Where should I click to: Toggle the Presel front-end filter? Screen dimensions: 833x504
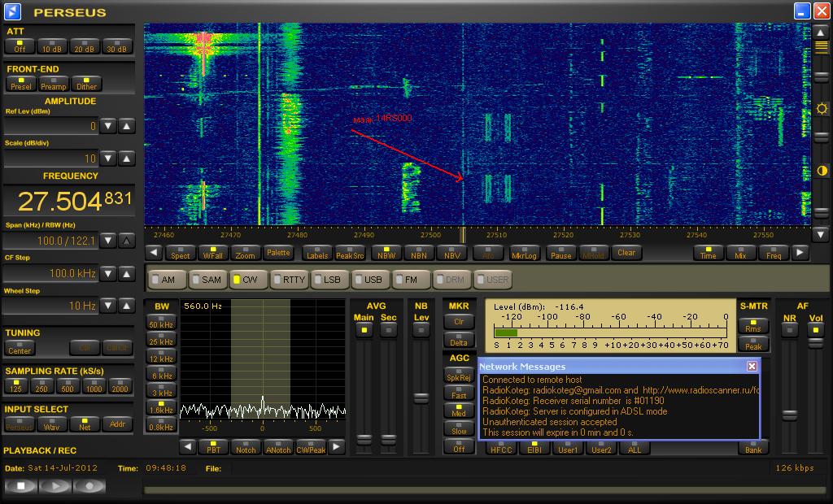20,84
